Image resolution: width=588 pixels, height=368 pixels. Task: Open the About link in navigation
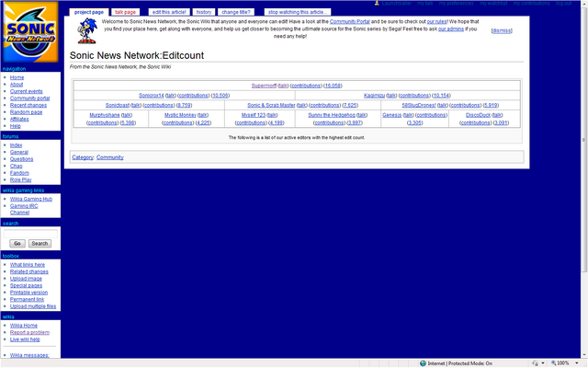click(x=17, y=85)
